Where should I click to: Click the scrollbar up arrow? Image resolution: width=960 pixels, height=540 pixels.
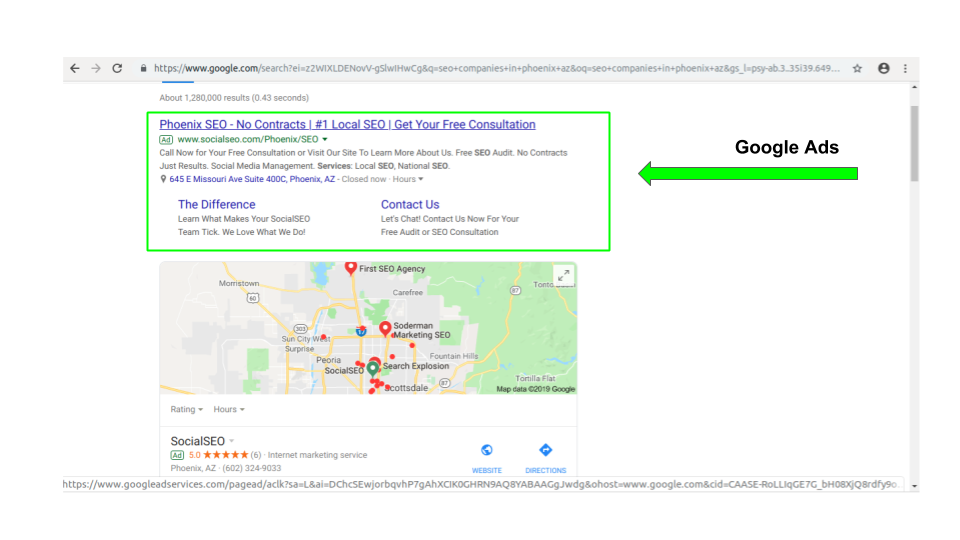coord(914,87)
